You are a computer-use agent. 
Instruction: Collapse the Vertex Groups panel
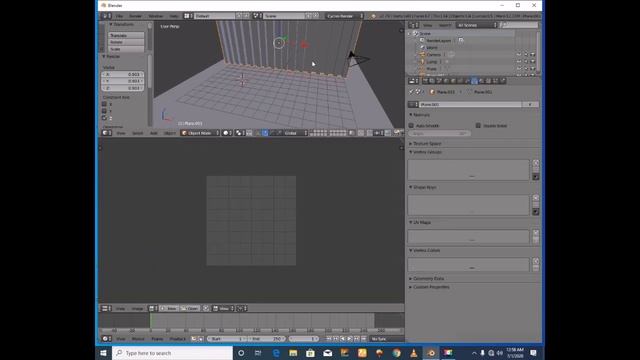[426, 152]
